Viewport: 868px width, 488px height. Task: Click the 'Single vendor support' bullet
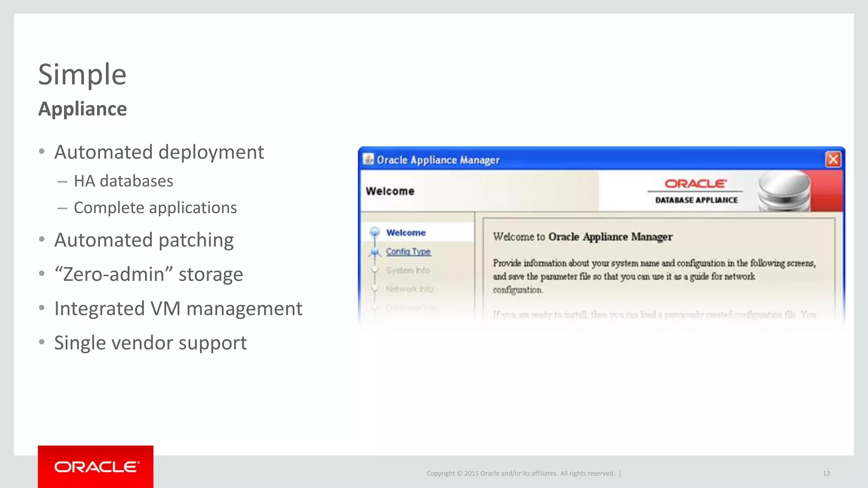[x=150, y=343]
